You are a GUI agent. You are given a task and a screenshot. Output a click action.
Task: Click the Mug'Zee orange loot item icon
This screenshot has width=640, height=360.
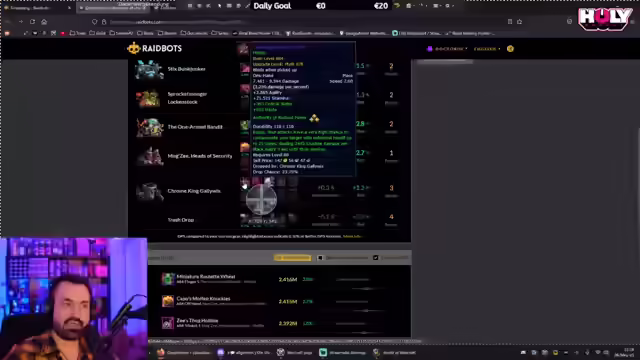245,148
